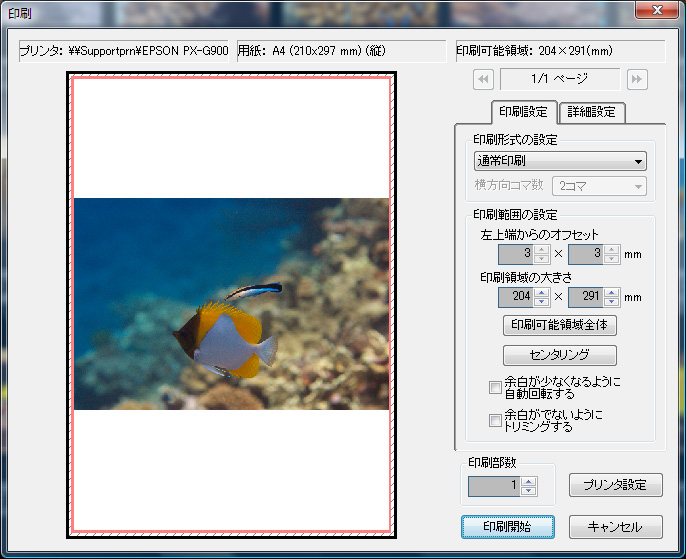Image resolution: width=686 pixels, height=559 pixels.
Task: Open the 2コマ frame count dropdown
Action: (x=599, y=186)
